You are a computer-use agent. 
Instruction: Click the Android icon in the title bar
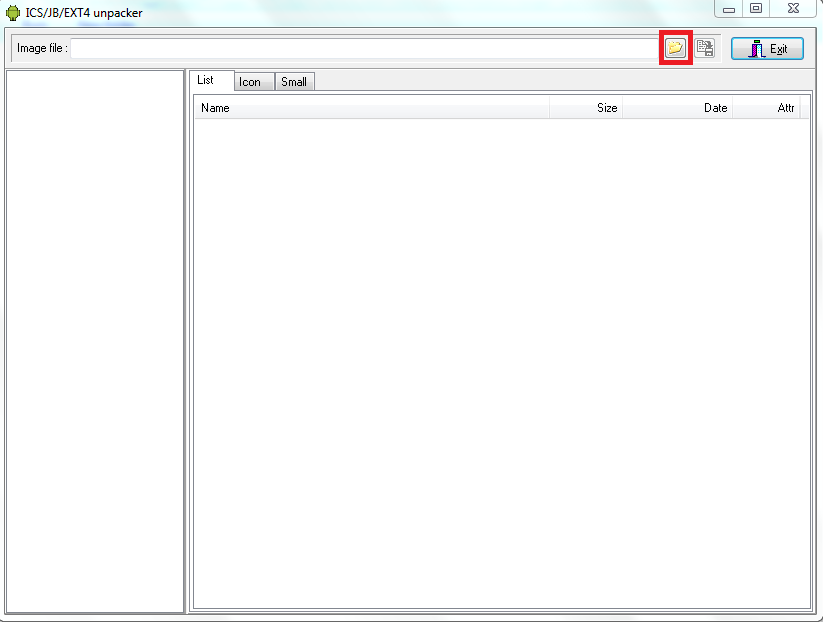click(x=11, y=12)
